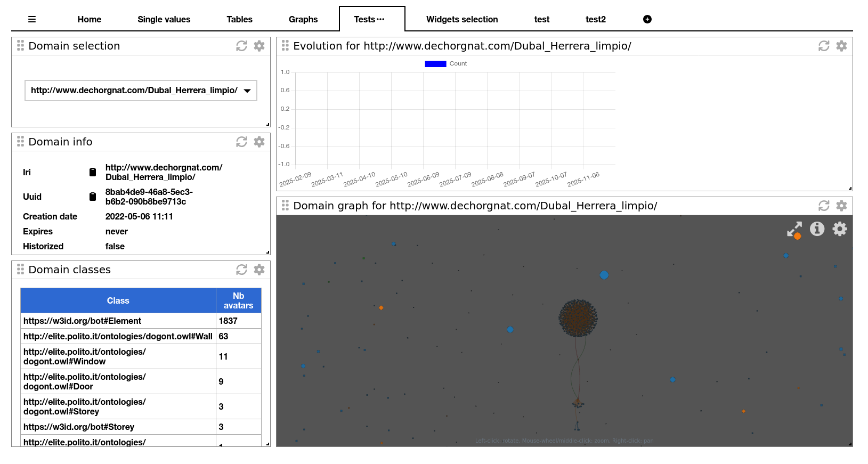Refresh the Evolution chart widget
This screenshot has height=464, width=868.
coord(824,46)
